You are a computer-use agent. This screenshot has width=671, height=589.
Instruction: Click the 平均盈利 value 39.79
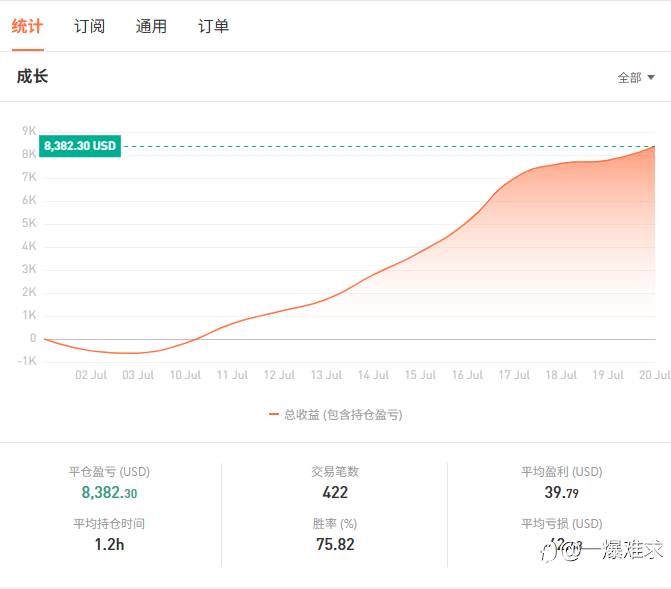561,492
